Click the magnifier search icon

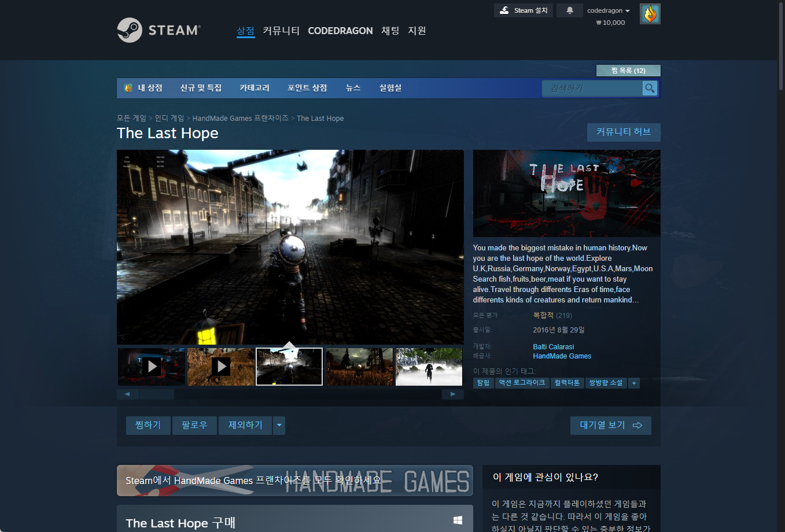650,88
